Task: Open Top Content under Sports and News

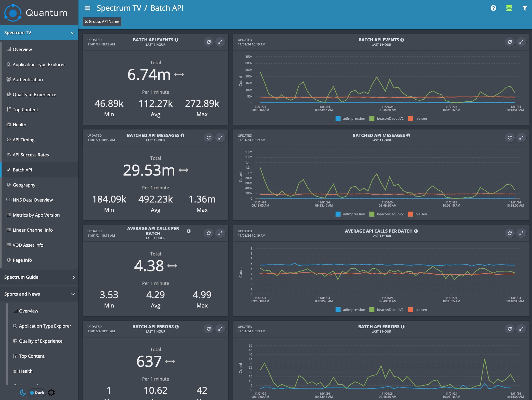Action: tap(43, 356)
